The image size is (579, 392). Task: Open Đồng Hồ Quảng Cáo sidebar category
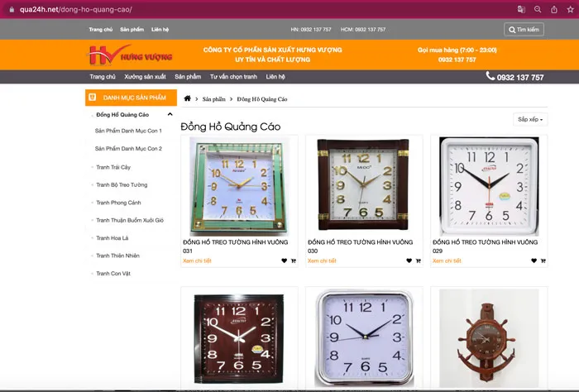[122, 114]
